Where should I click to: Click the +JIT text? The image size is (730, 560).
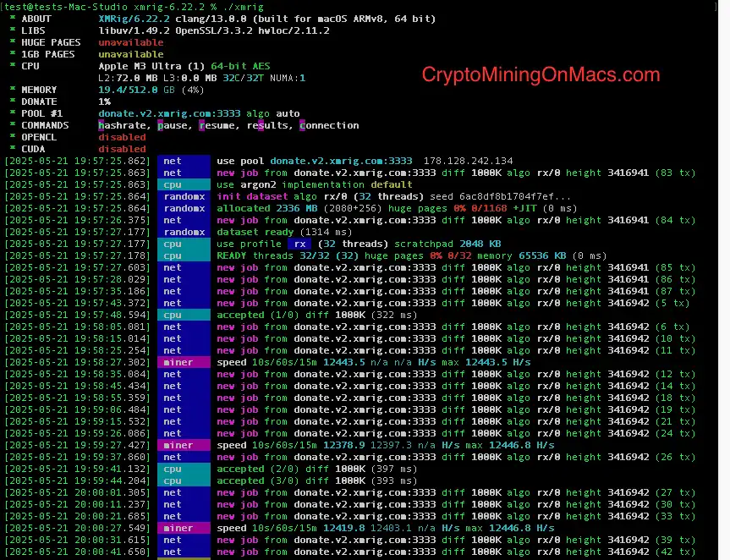pos(524,209)
